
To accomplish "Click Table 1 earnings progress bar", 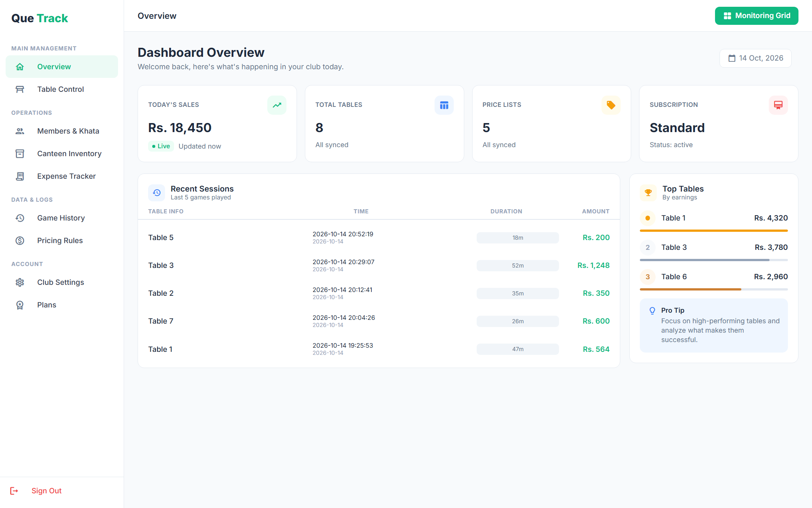I will coord(714,231).
